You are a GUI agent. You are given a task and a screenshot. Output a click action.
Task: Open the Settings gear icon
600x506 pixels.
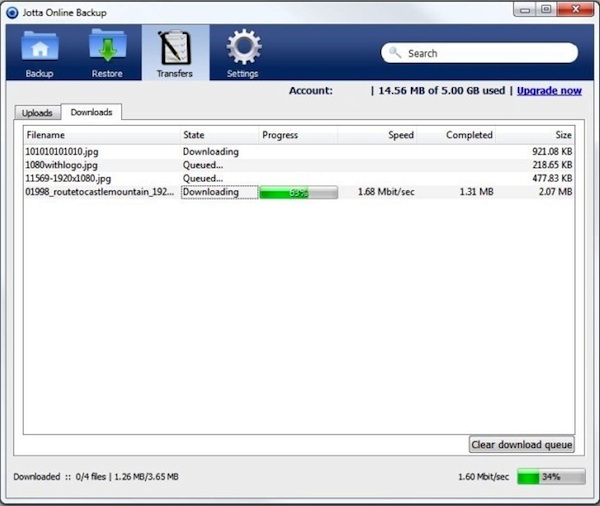pos(244,47)
